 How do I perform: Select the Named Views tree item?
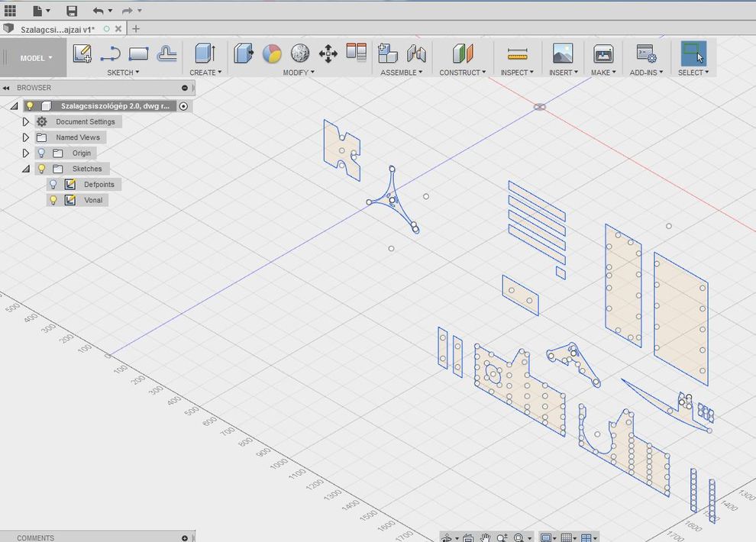[x=77, y=137]
